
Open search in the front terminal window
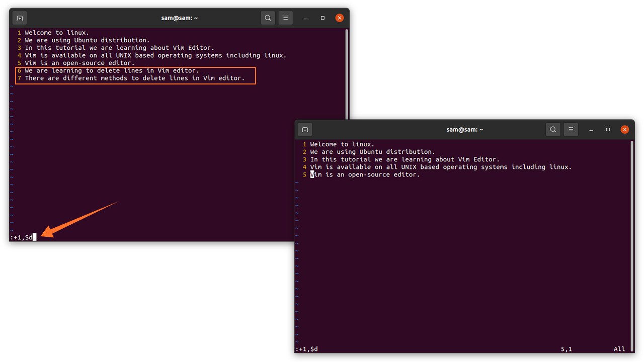pos(553,129)
